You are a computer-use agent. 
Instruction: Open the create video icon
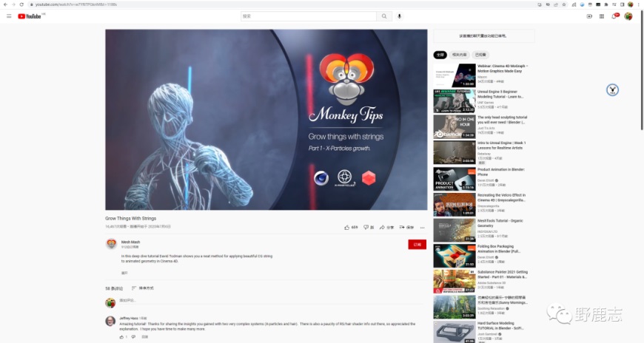point(589,16)
